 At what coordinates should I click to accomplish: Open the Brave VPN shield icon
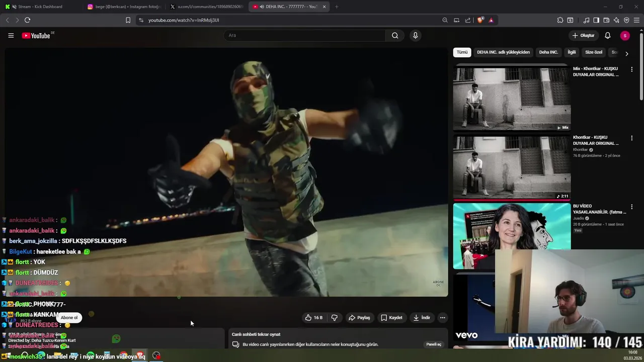click(x=626, y=20)
